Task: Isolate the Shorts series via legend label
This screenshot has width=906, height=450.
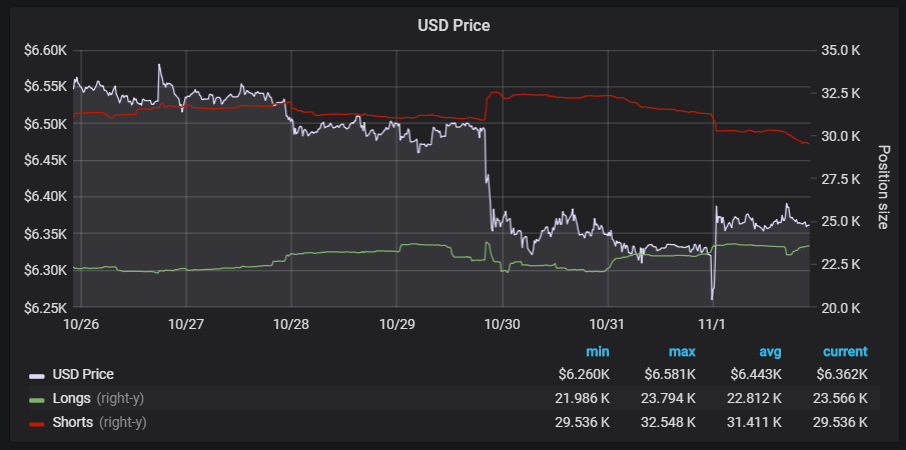Action: click(73, 423)
